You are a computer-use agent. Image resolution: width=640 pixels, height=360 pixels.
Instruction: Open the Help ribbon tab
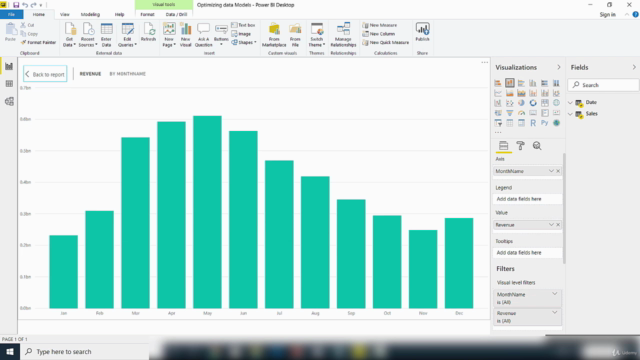[119, 14]
